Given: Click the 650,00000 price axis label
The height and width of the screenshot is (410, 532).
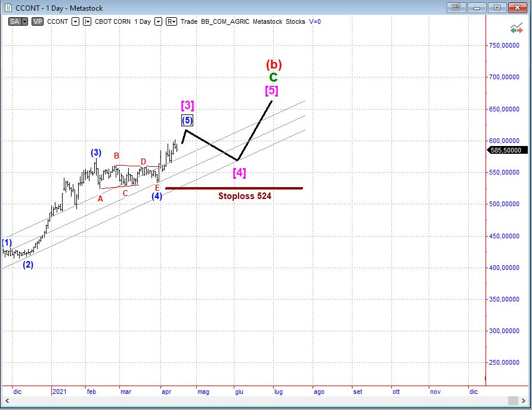Looking at the screenshot, I should (504, 109).
